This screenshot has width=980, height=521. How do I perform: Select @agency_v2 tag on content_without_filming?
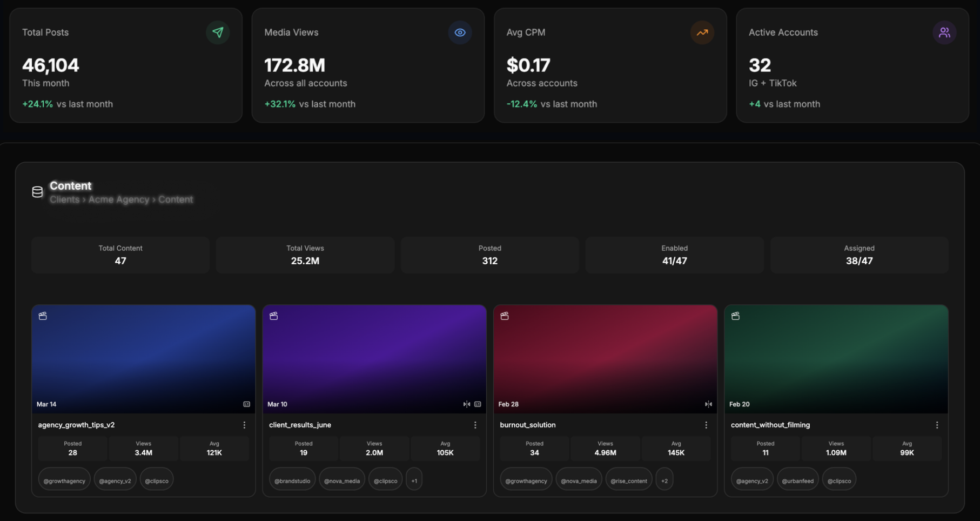tap(752, 480)
